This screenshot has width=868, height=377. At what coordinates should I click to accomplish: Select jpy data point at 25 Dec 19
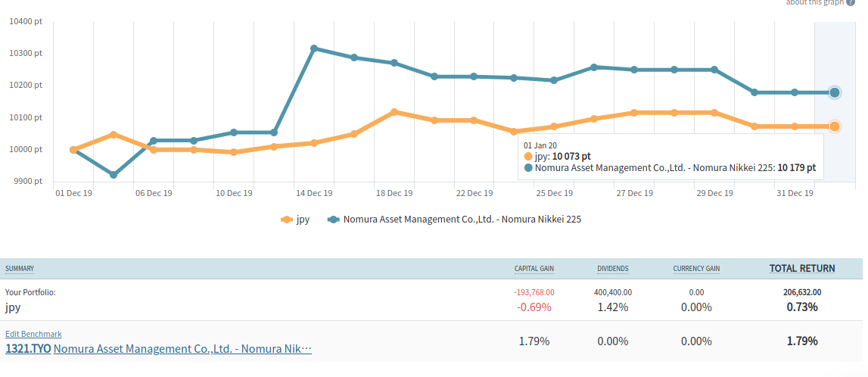[x=554, y=126]
